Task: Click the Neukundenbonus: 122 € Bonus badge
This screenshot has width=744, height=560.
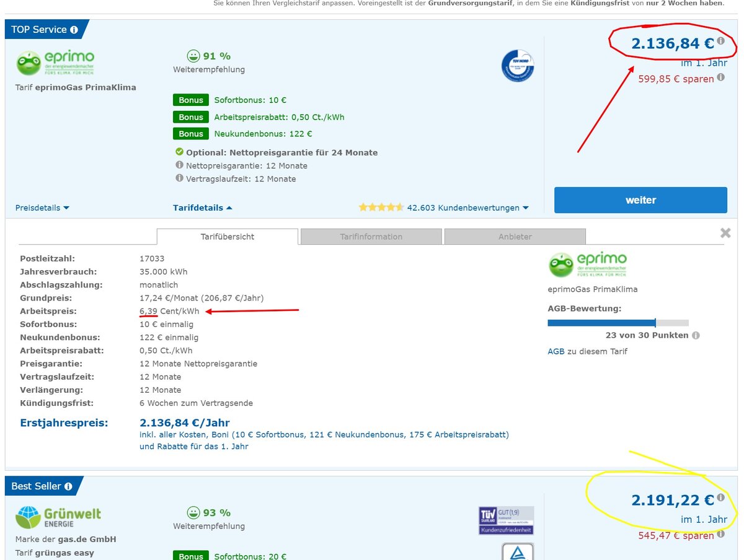Action: pos(191,134)
